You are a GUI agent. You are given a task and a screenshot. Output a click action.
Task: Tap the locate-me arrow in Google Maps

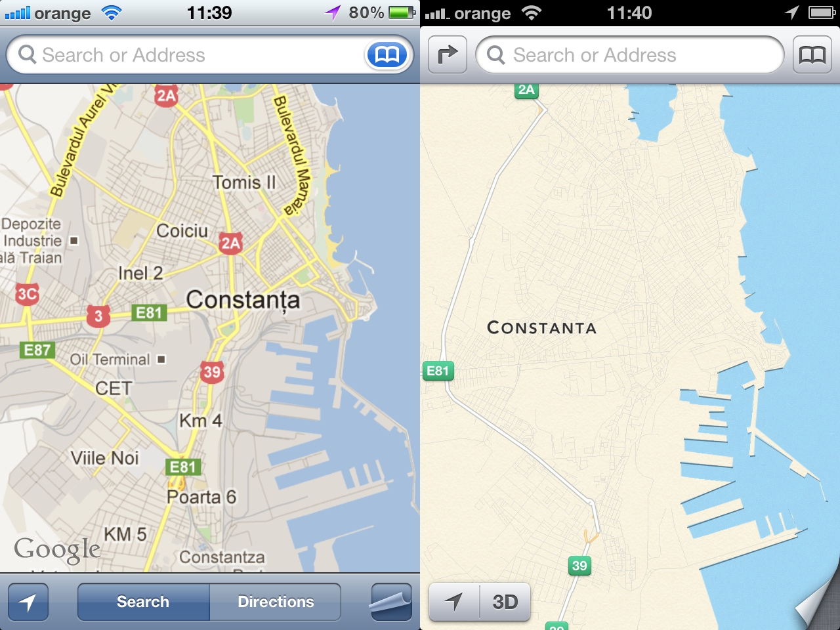pos(28,602)
